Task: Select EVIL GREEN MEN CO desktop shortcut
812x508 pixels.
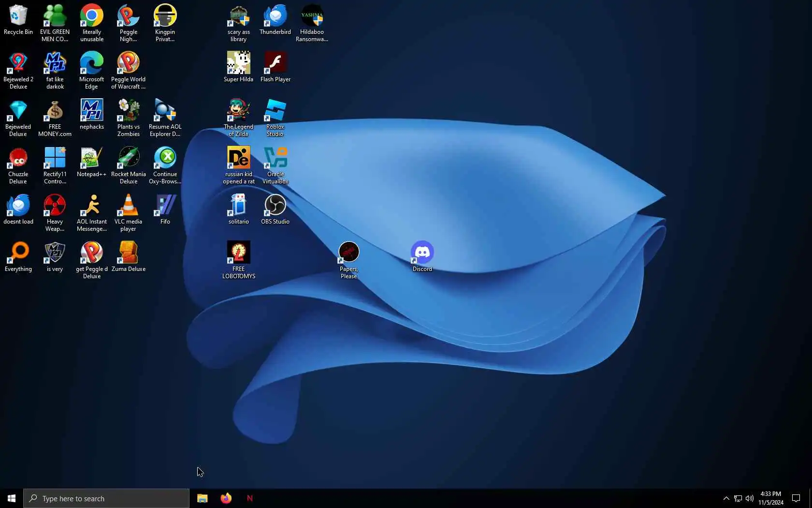Action: pos(55,23)
